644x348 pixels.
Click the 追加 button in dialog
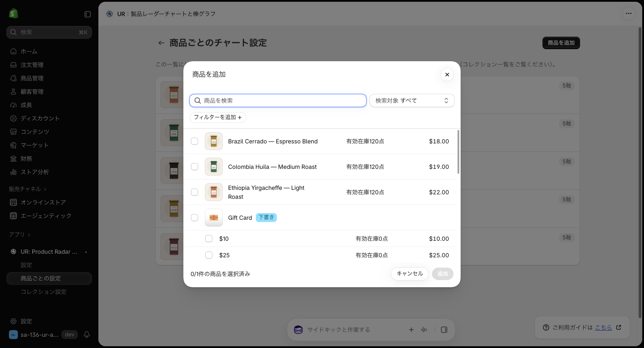point(443,274)
